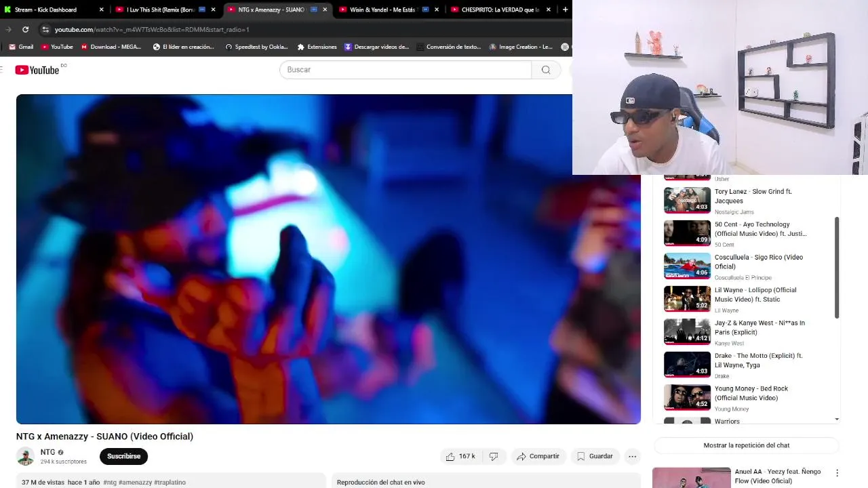This screenshot has width=868, height=488.
Task: Select Drake - The Motto title
Action: click(x=759, y=360)
